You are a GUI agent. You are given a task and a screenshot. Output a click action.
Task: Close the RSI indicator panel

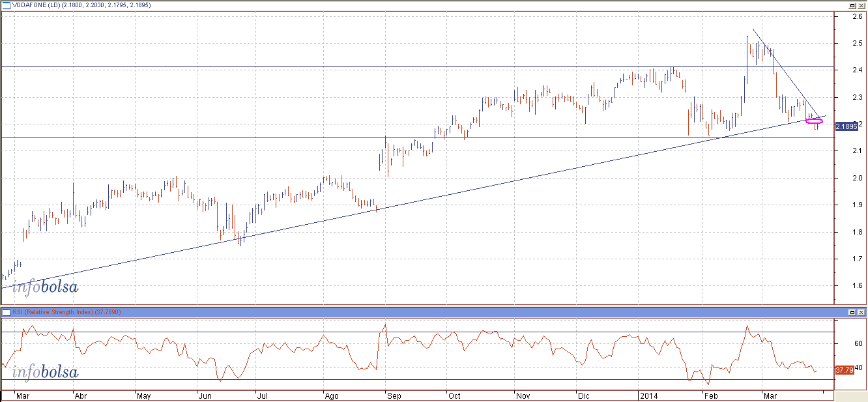[x=861, y=312]
